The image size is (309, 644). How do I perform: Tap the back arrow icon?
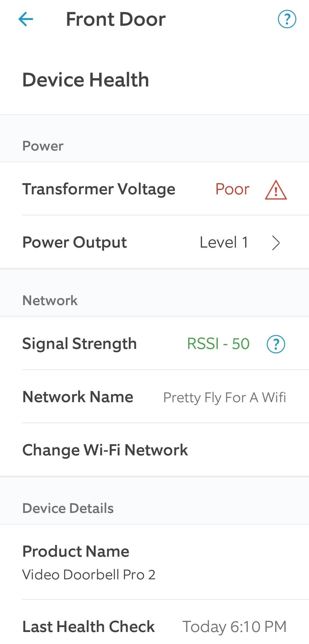26,19
